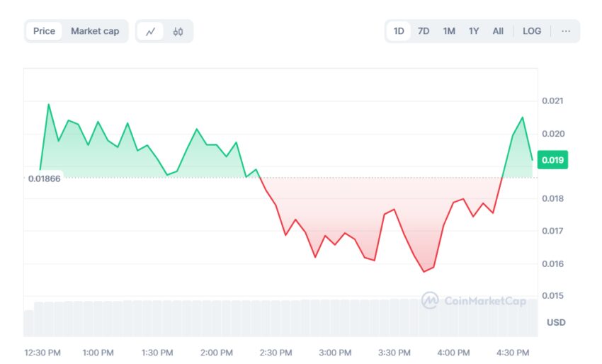The image size is (602, 364).
Task: Switch to the Market cap tab
Action: coord(95,31)
